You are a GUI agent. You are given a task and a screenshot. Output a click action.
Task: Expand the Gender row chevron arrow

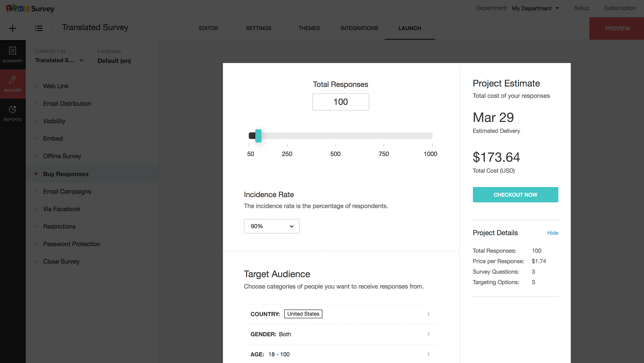point(429,334)
